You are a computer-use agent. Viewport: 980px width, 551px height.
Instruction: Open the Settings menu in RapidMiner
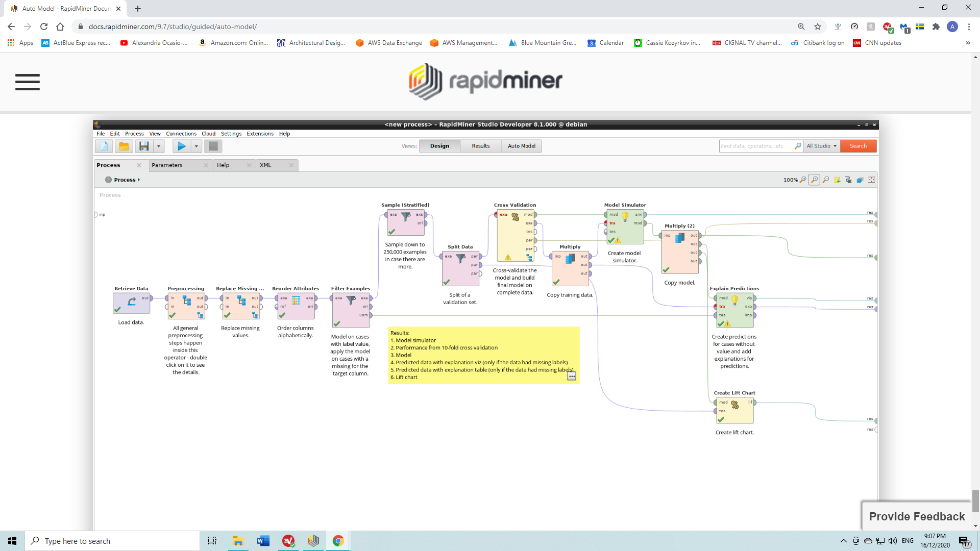pos(231,134)
